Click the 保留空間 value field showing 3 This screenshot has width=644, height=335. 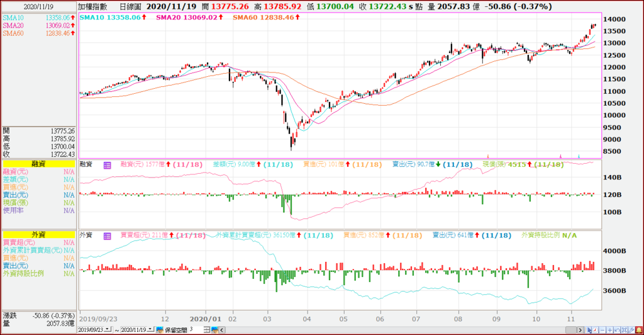pos(196,330)
